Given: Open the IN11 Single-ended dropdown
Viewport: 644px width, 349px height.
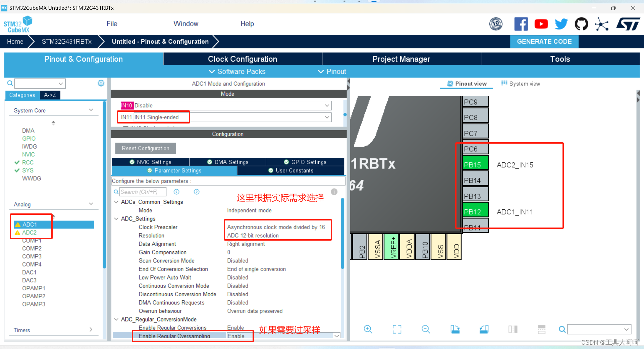Looking at the screenshot, I should tap(232, 117).
